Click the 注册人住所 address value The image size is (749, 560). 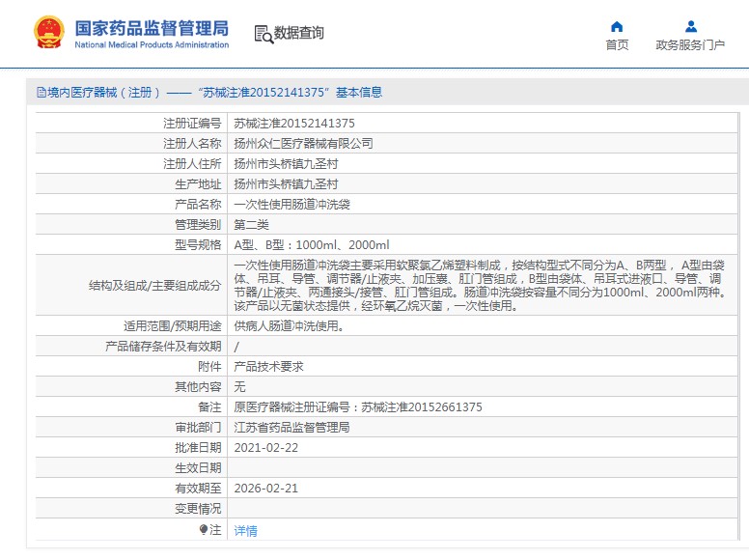point(286,164)
